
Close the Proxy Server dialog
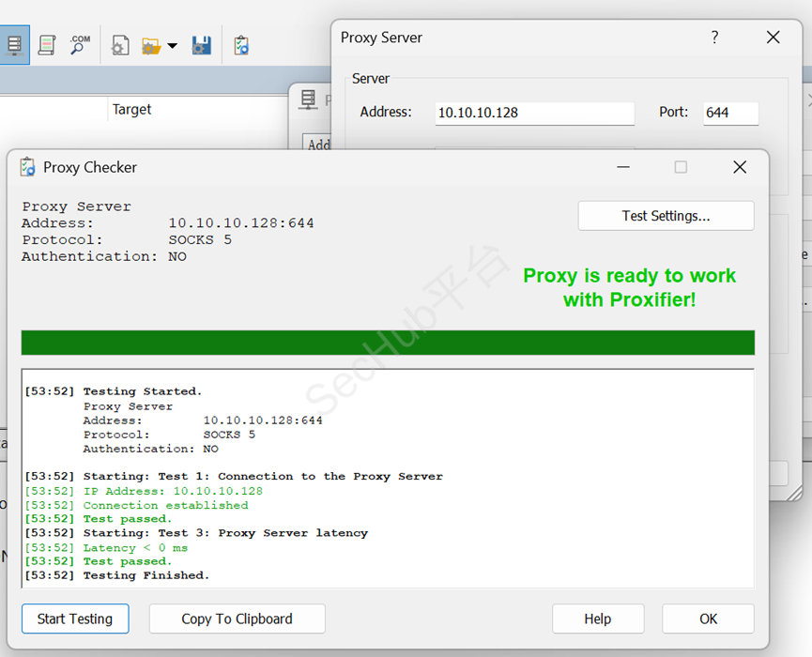[x=774, y=38]
